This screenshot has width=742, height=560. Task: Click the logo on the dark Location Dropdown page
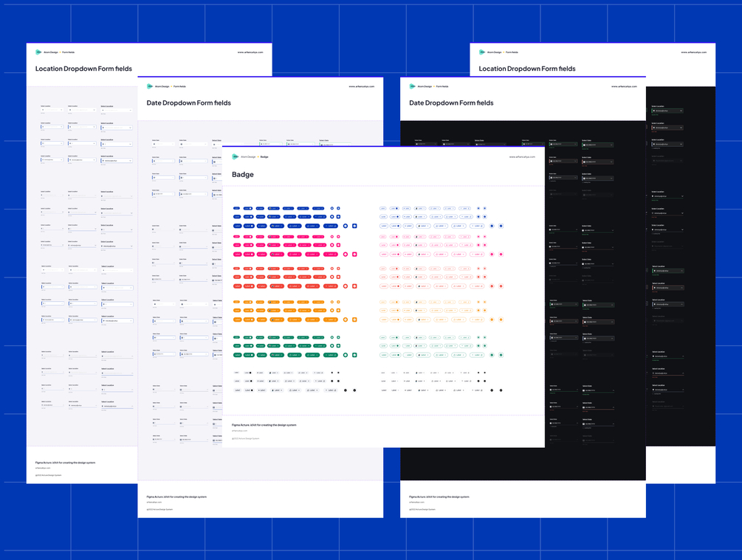coord(482,52)
